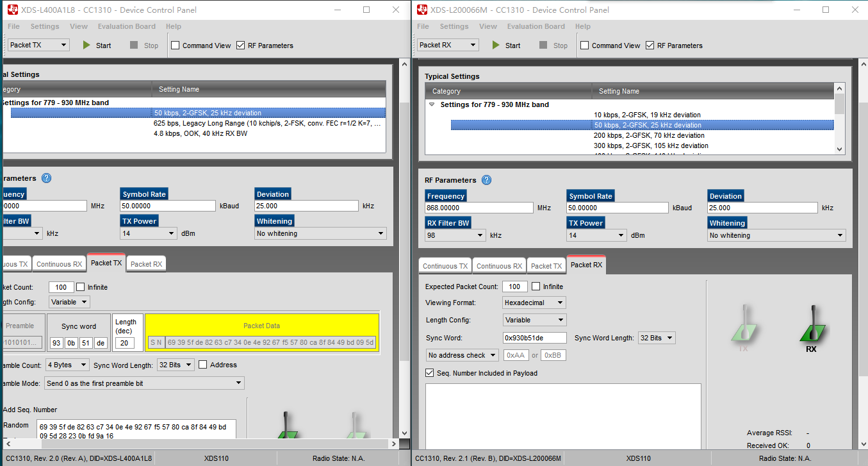
Task: Open the Viewing Format Hexadecimal dropdown
Action: [x=535, y=303]
